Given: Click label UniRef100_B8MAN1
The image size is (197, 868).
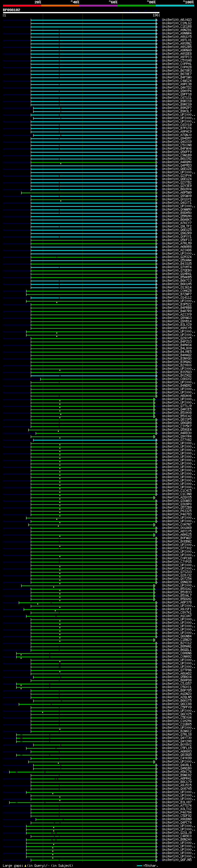Looking at the screenshot, I should [176, 646].
